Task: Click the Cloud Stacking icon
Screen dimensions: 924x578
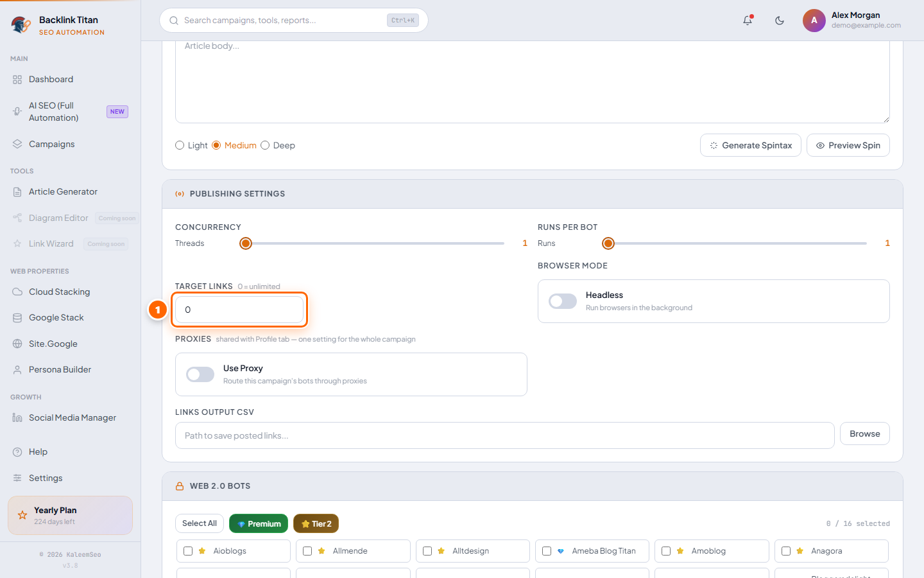Action: click(x=17, y=292)
